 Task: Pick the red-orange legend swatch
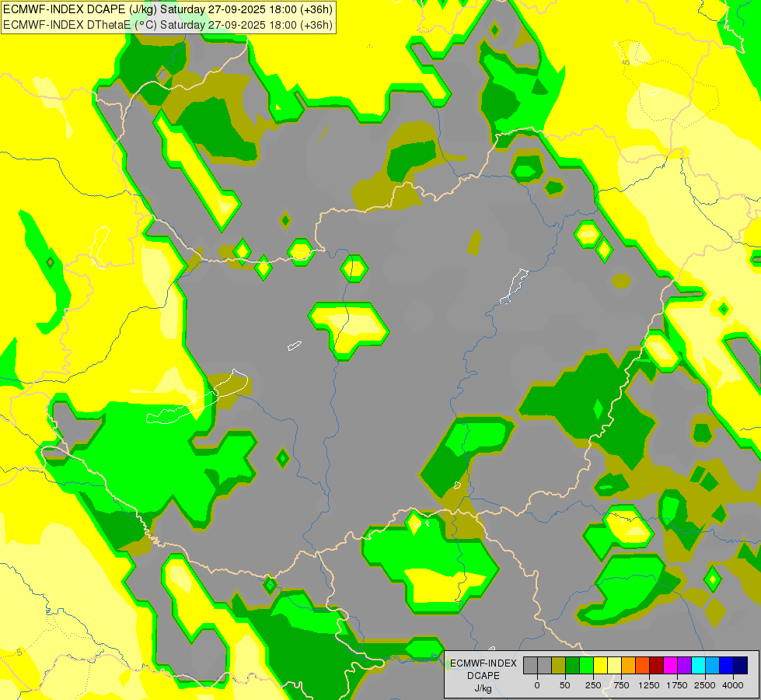[x=643, y=666]
